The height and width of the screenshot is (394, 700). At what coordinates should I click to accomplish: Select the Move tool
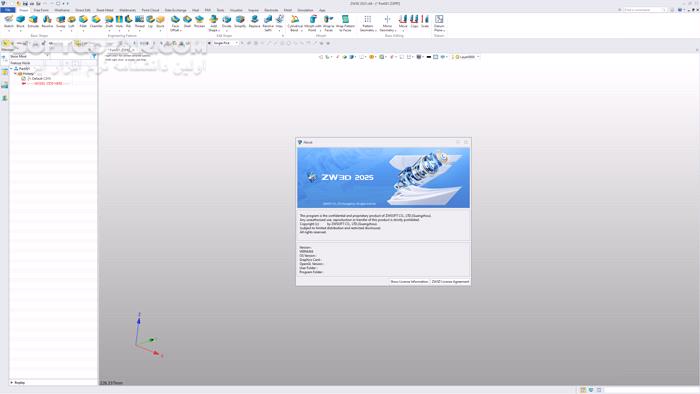pyautogui.click(x=403, y=21)
